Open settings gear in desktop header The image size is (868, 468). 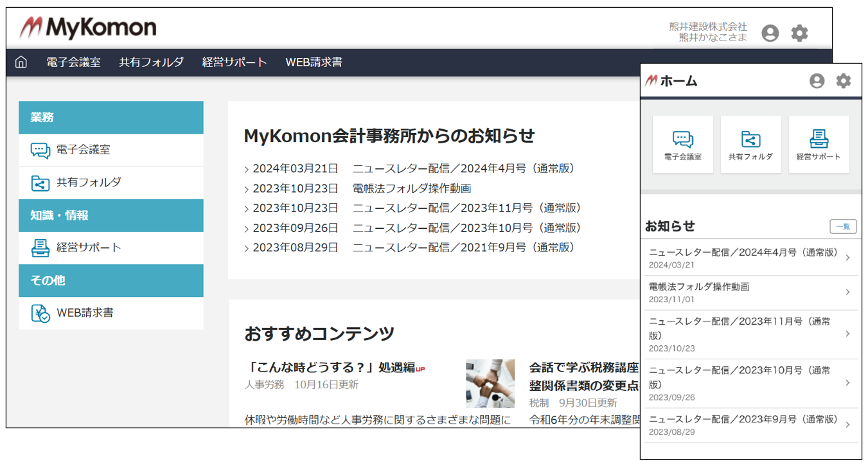pyautogui.click(x=799, y=33)
